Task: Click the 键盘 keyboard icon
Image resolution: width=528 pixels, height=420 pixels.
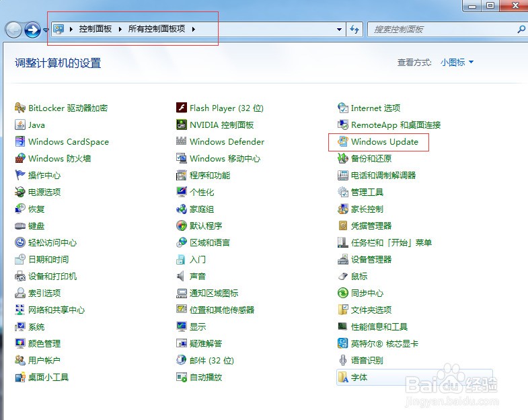Action: (20, 225)
